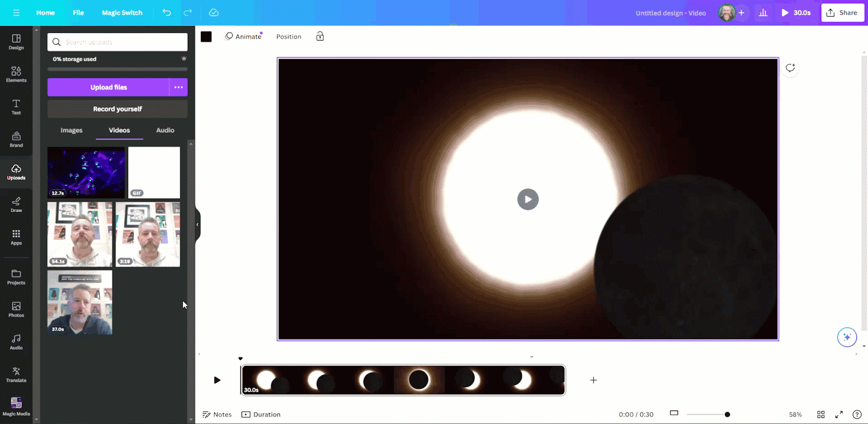Open the Audio sidebar panel
This screenshot has width=868, height=424.
[x=16, y=342]
